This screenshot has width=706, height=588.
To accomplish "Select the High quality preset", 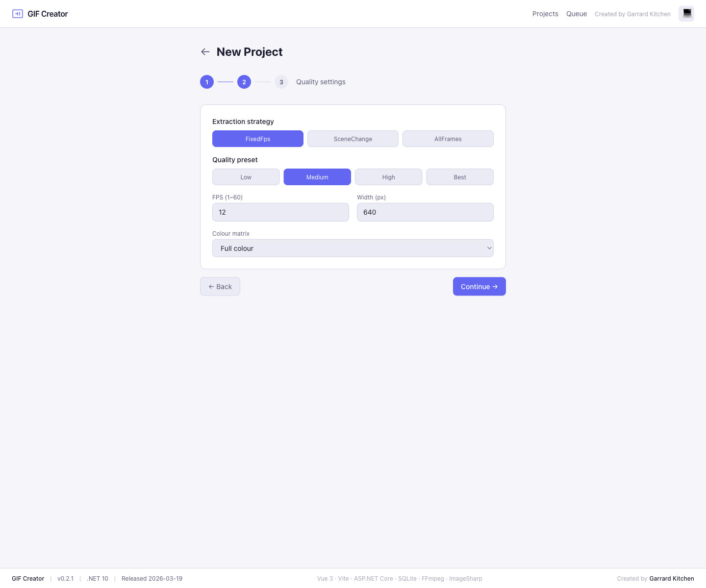I will 389,177.
